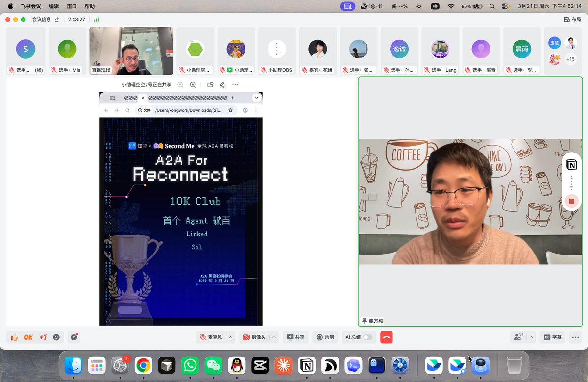Unmute the microphone (麦克风)

(x=211, y=337)
